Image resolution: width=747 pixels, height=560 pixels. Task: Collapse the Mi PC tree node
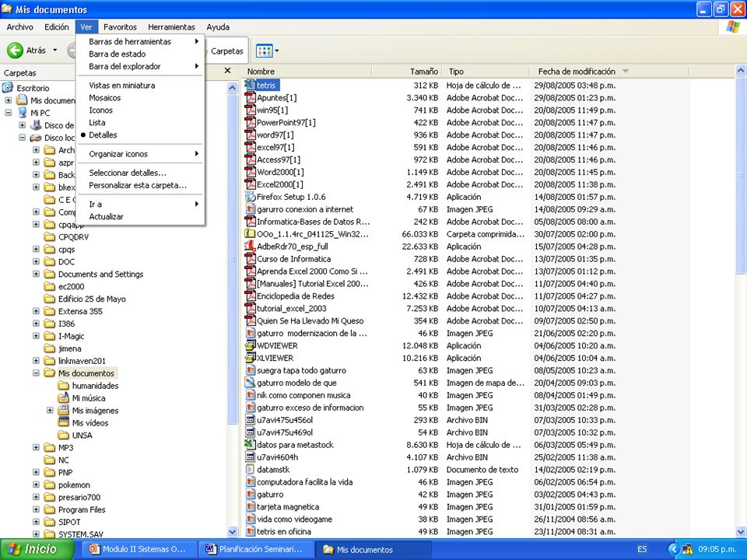8,113
